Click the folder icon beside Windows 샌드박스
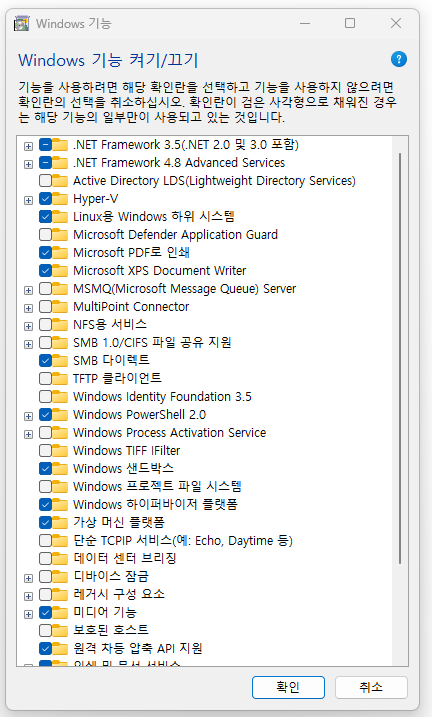The height and width of the screenshot is (717, 432). click(x=60, y=469)
